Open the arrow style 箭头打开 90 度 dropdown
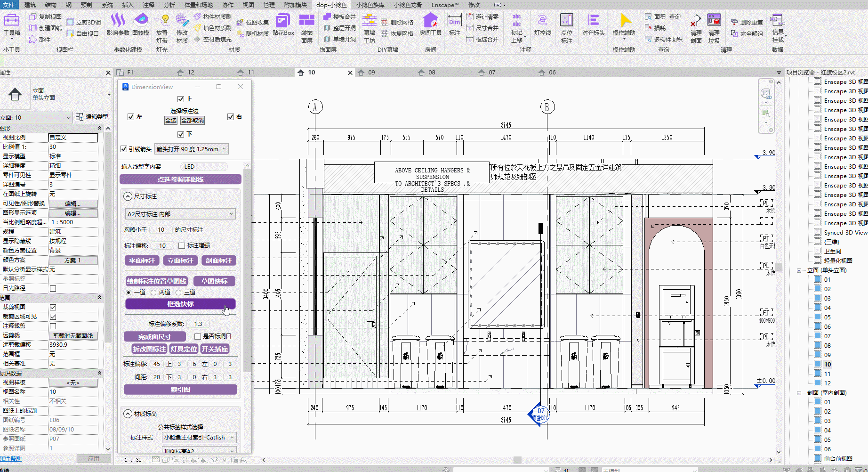Screen dimensions: 868x472 tap(192, 149)
